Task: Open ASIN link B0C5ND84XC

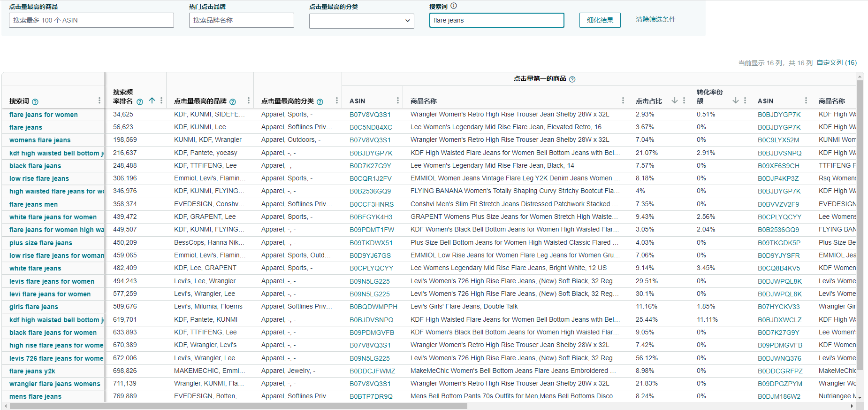Action: tap(371, 127)
